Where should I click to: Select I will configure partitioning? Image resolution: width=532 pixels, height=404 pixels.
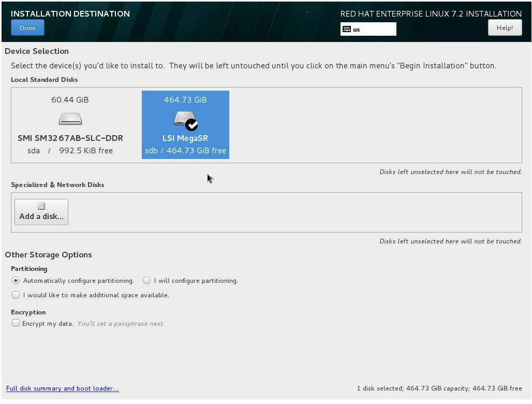point(190,281)
